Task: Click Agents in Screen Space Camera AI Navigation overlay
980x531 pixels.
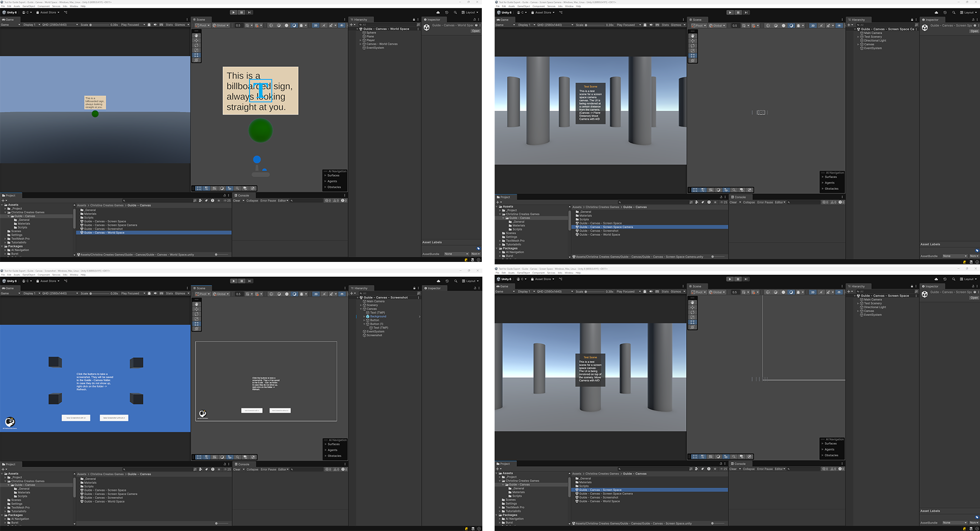Action: pyautogui.click(x=830, y=183)
